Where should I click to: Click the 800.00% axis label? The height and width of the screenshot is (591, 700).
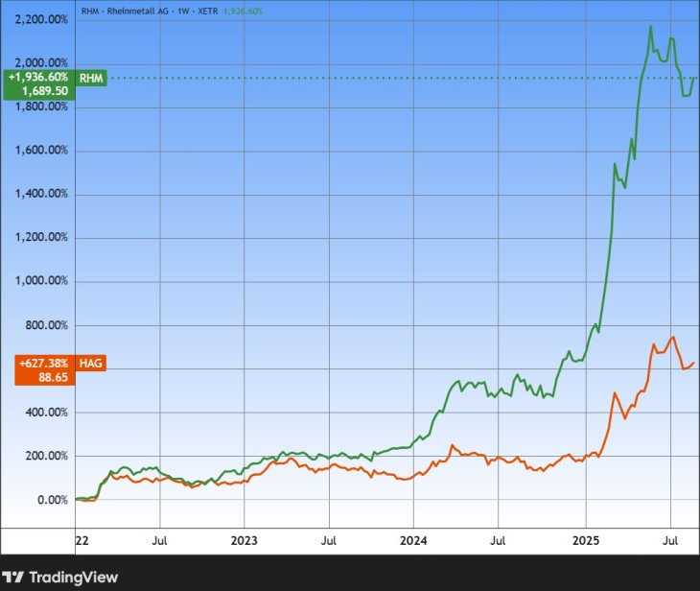coord(46,325)
